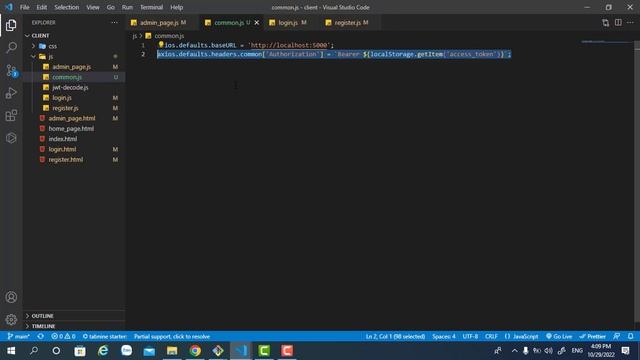Open the Edit menu

pyautogui.click(x=42, y=7)
